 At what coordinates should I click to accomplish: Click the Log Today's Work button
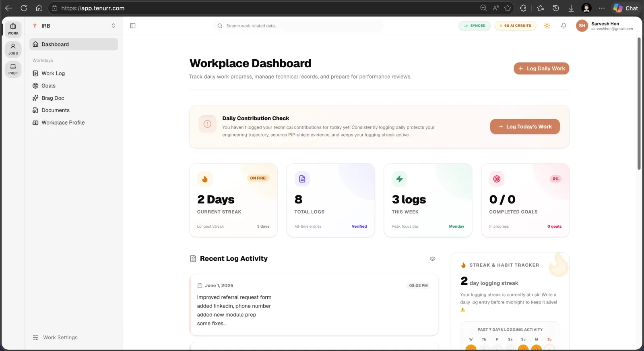coord(525,127)
